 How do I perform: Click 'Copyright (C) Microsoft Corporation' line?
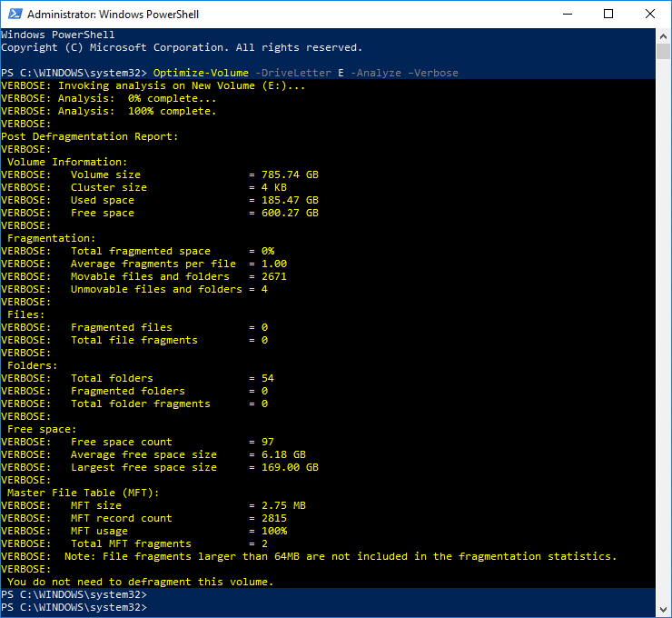182,47
